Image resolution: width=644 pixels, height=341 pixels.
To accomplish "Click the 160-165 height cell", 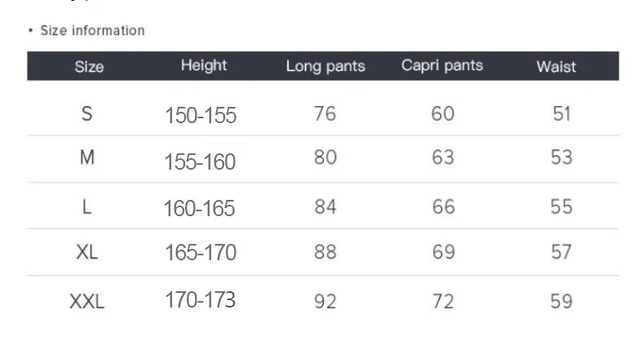I will (199, 208).
